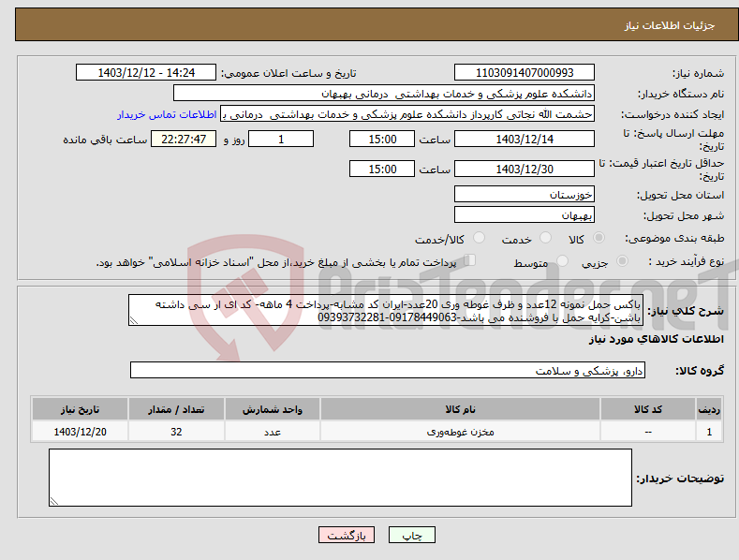Click the ردیف column header

tap(709, 409)
